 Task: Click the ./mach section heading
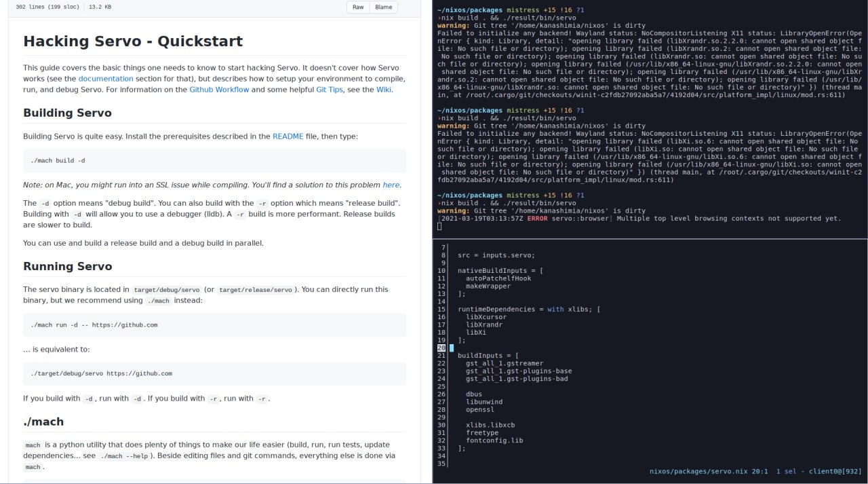point(43,422)
